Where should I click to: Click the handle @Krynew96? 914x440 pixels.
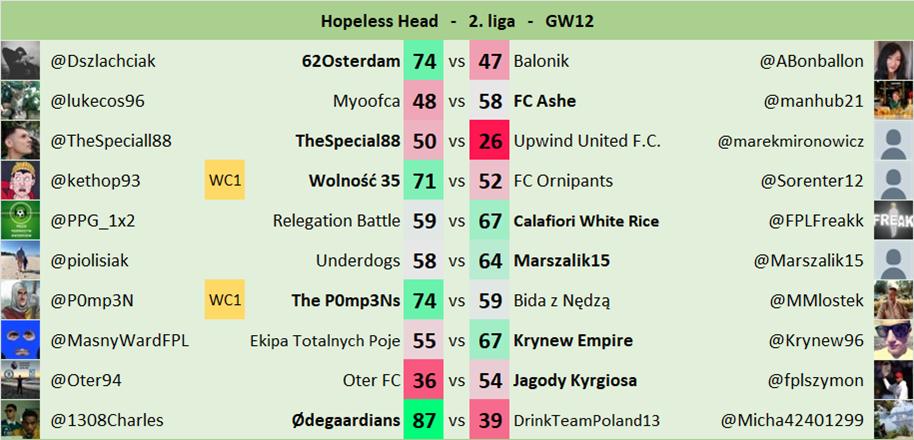click(x=815, y=341)
